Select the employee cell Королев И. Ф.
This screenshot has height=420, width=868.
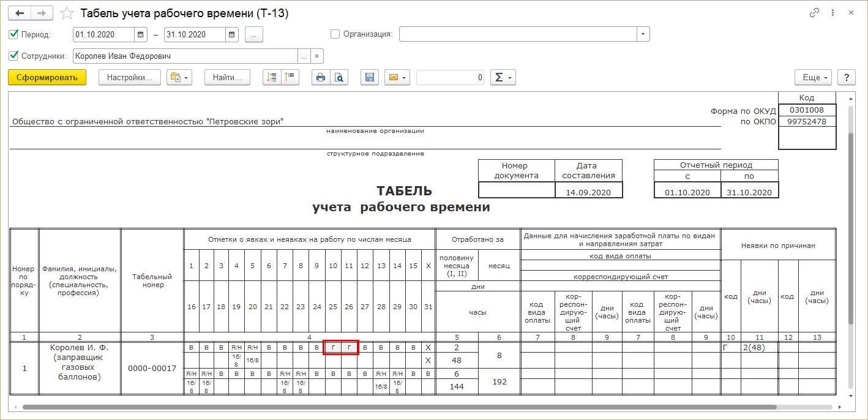click(x=80, y=368)
